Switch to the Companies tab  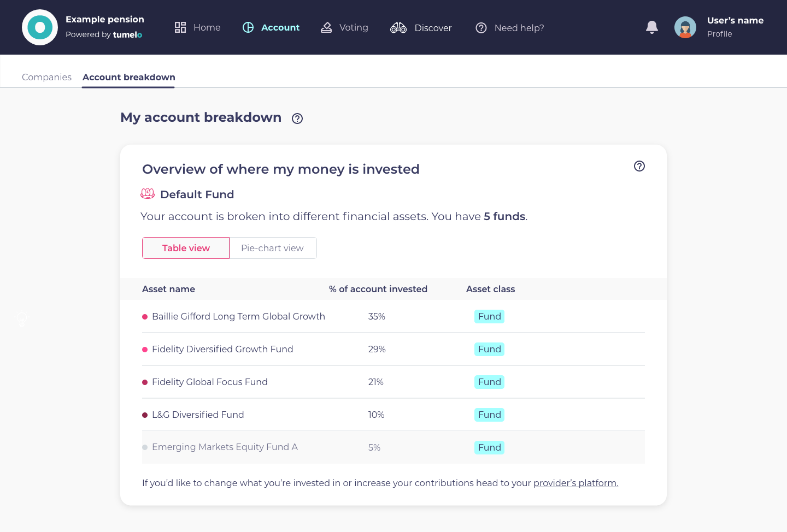[46, 77]
